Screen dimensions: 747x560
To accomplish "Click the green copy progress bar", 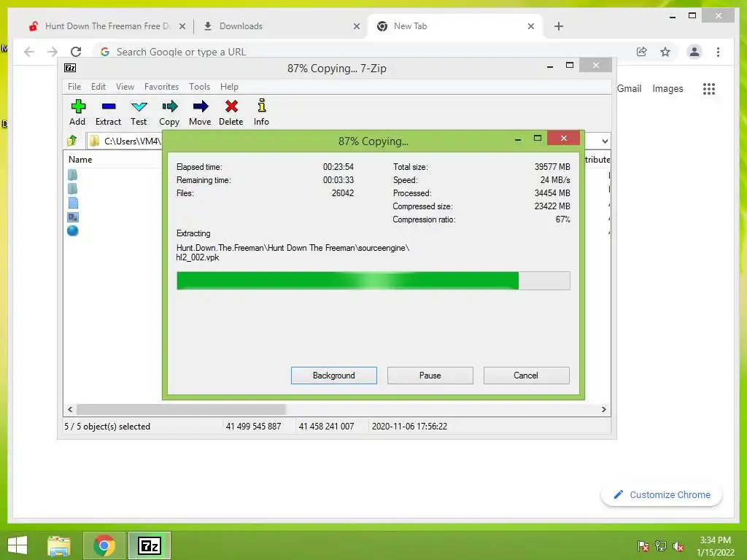I will 373,281.
